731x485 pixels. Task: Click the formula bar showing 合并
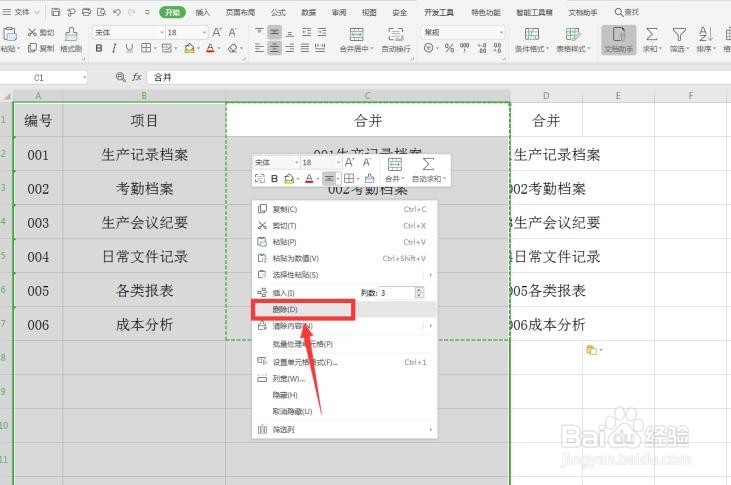[438, 77]
